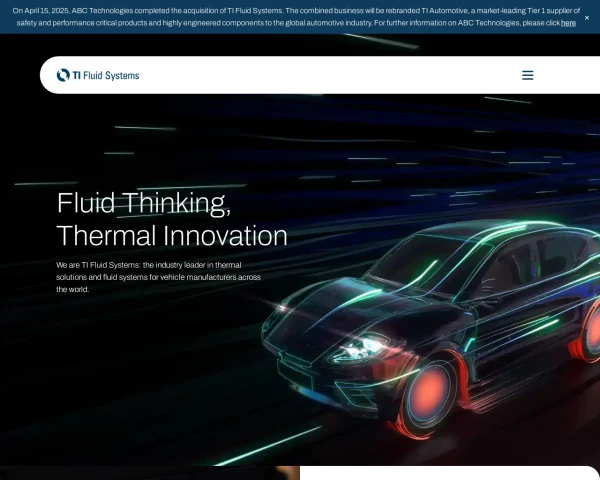Image resolution: width=600 pixels, height=480 pixels.
Task: Open the hamburger navigation menu
Action: (527, 75)
